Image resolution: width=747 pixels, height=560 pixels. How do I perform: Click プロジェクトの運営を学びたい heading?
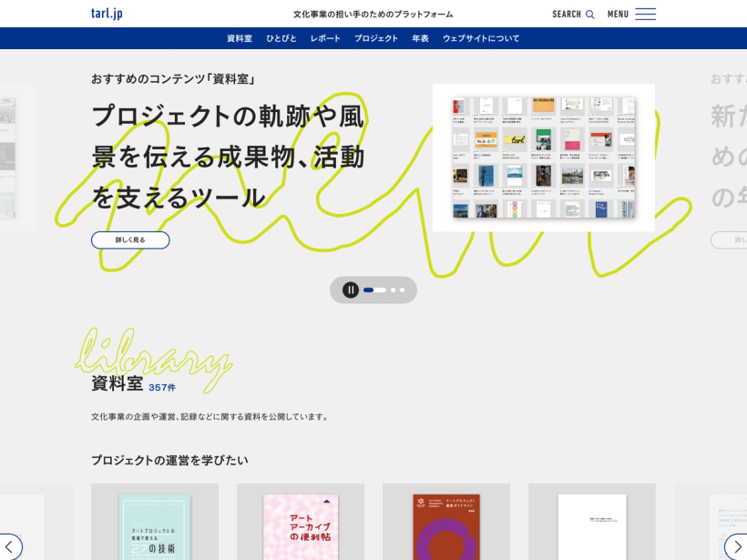(x=169, y=461)
